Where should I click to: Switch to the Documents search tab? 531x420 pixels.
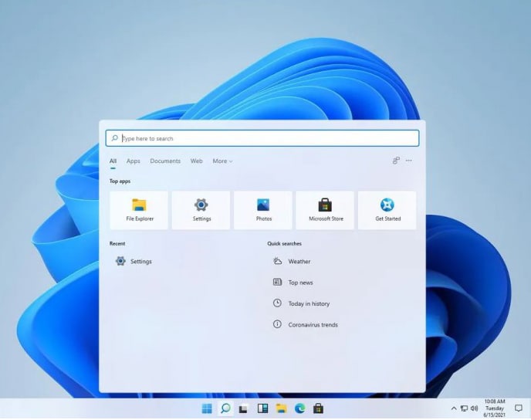165,161
